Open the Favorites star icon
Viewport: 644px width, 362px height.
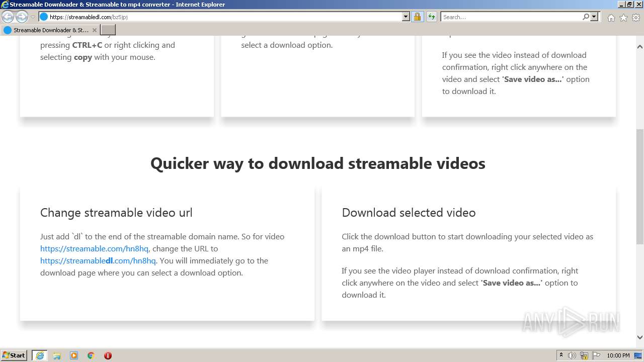click(623, 18)
